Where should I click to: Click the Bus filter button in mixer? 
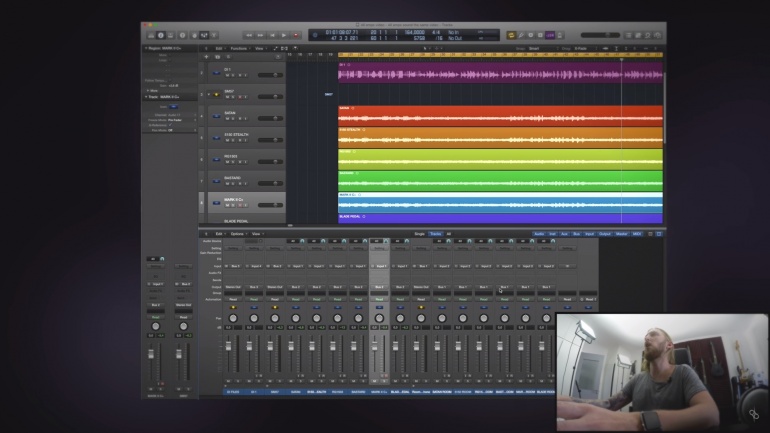coord(578,233)
